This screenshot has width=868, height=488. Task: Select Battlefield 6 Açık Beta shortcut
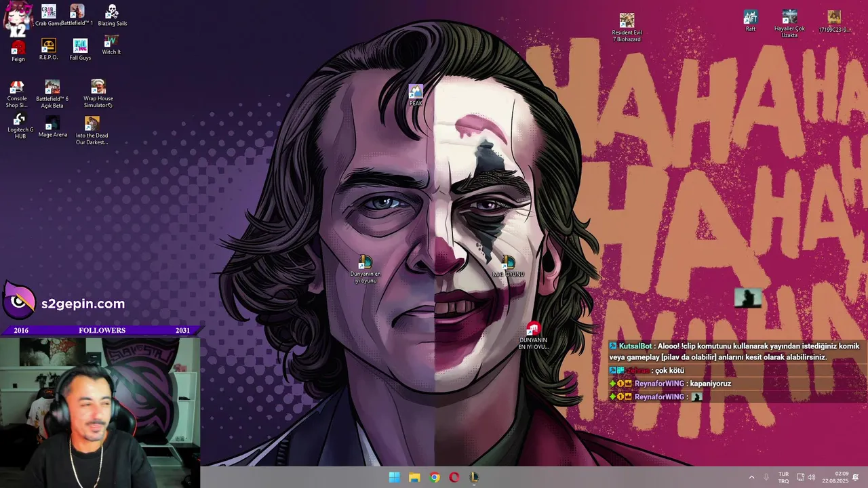52,94
